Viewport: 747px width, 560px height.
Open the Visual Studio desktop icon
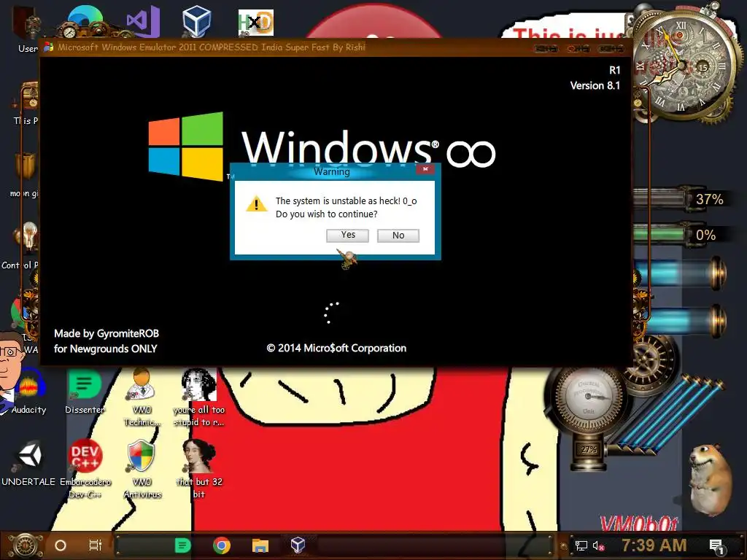(x=142, y=21)
